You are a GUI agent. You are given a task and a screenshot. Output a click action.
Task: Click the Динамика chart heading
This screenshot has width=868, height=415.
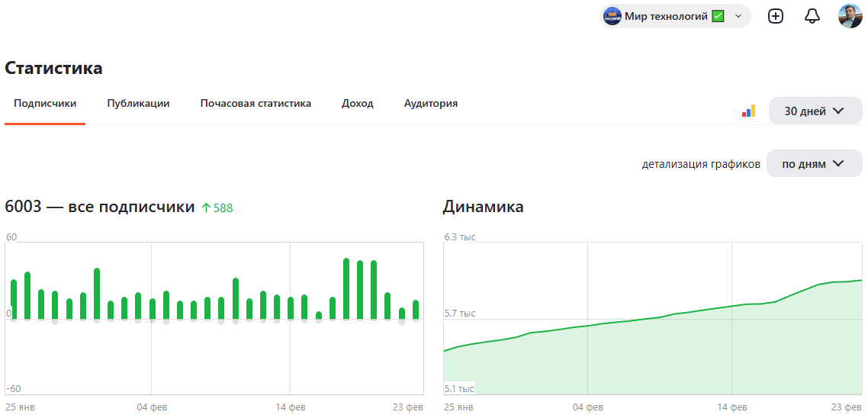coord(484,207)
